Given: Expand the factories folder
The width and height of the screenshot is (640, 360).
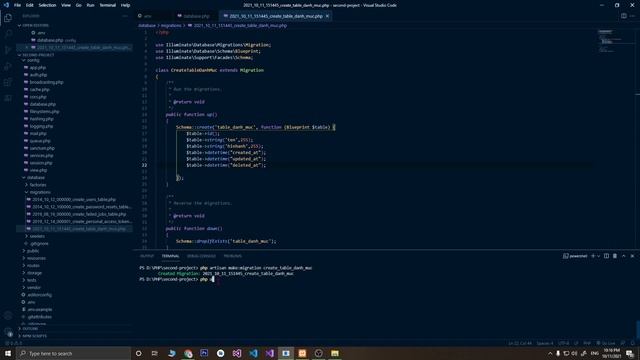Looking at the screenshot, I should (x=38, y=185).
